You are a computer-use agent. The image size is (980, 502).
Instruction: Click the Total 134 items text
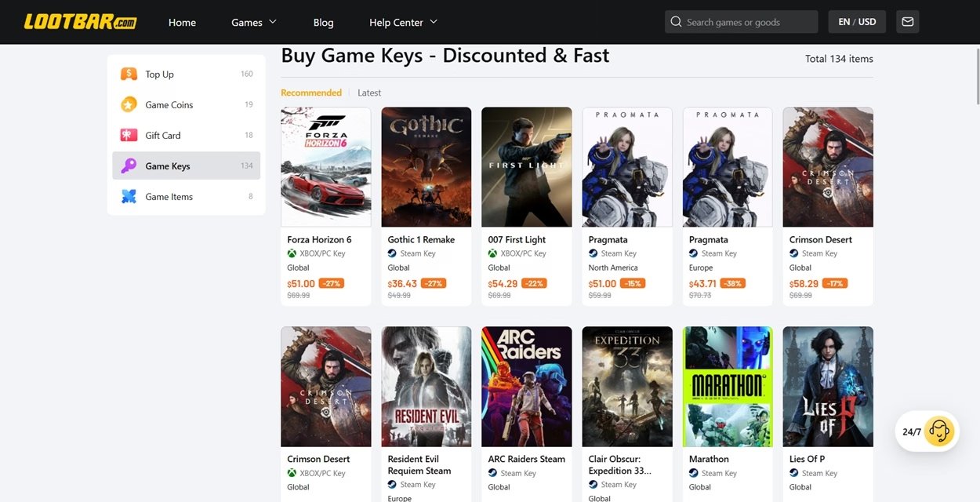pos(839,59)
